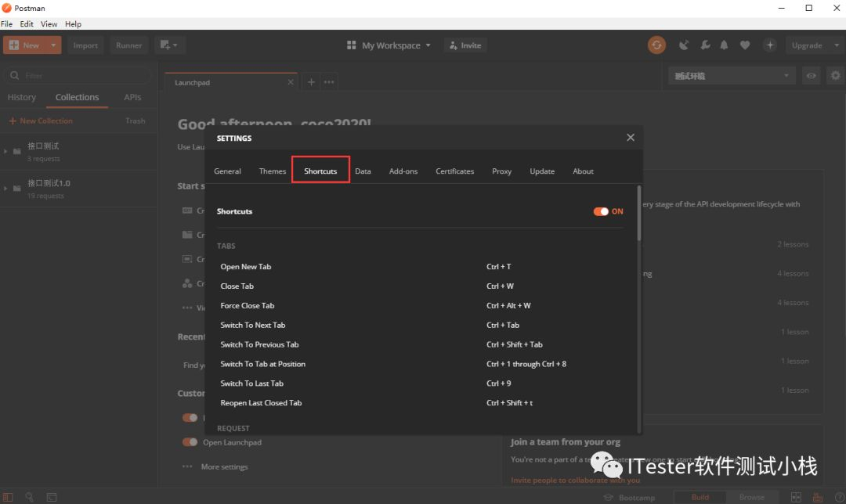846x504 pixels.
Task: Open the Data settings tab
Action: (x=363, y=171)
